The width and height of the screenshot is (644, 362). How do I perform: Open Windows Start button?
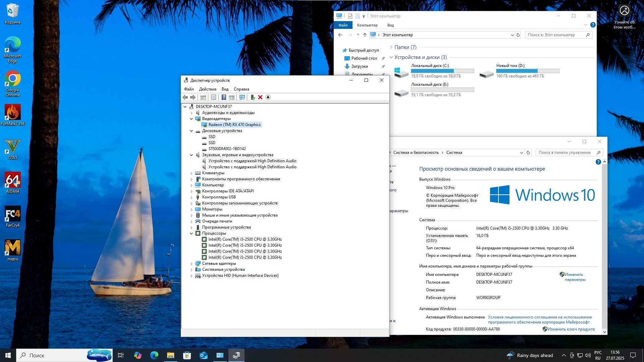(x=8, y=355)
